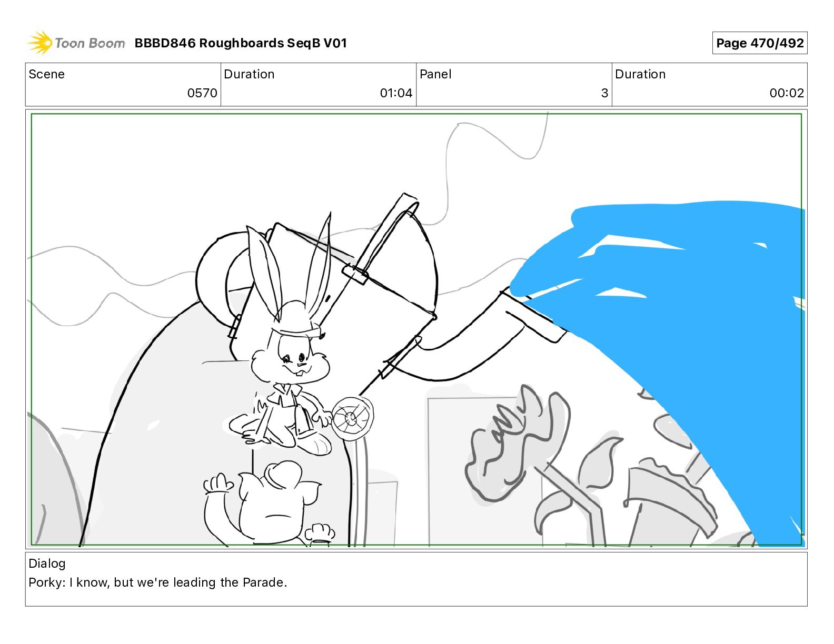Select the panel duration value '00:02'

pyautogui.click(x=787, y=93)
